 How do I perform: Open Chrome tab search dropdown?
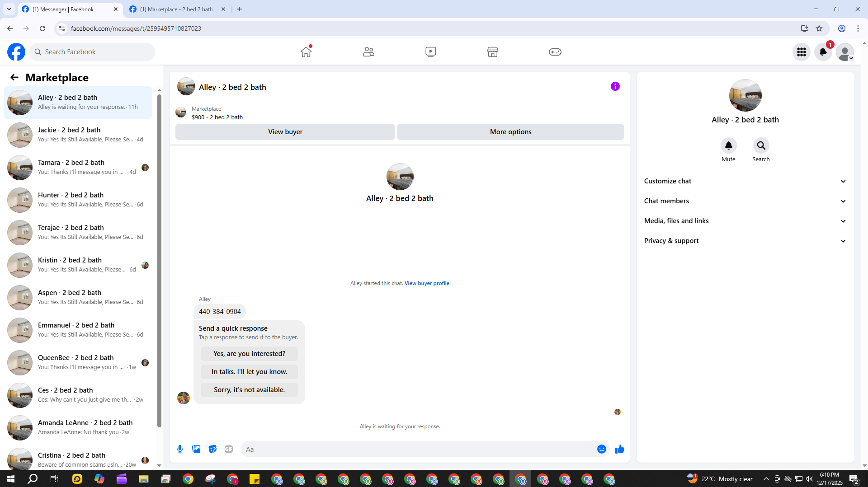pos(9,9)
